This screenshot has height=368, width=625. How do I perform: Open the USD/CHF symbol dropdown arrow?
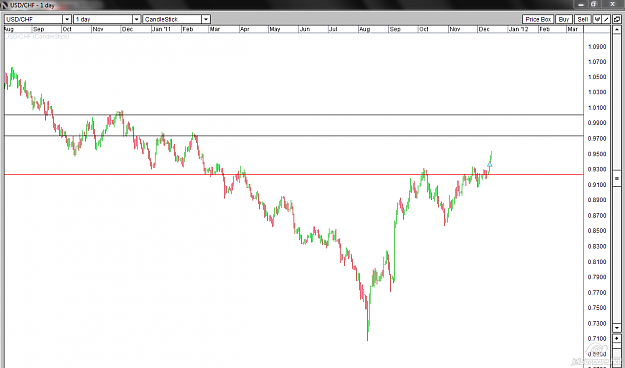67,19
